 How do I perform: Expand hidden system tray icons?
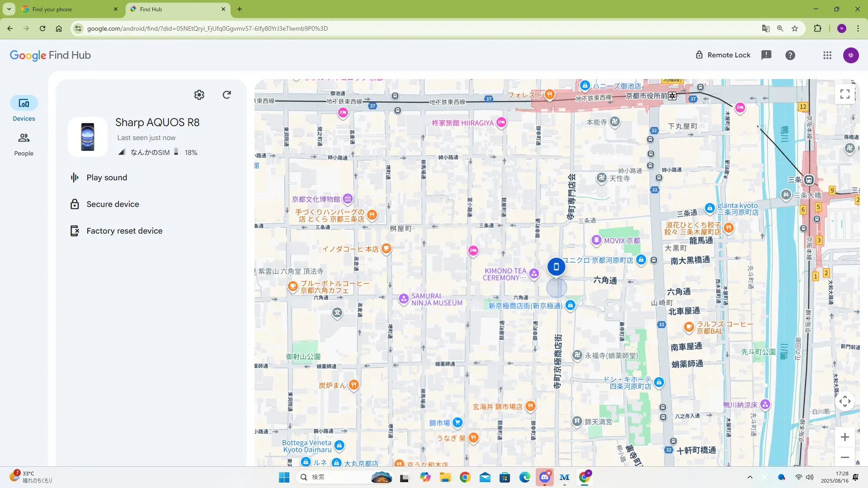(x=750, y=477)
